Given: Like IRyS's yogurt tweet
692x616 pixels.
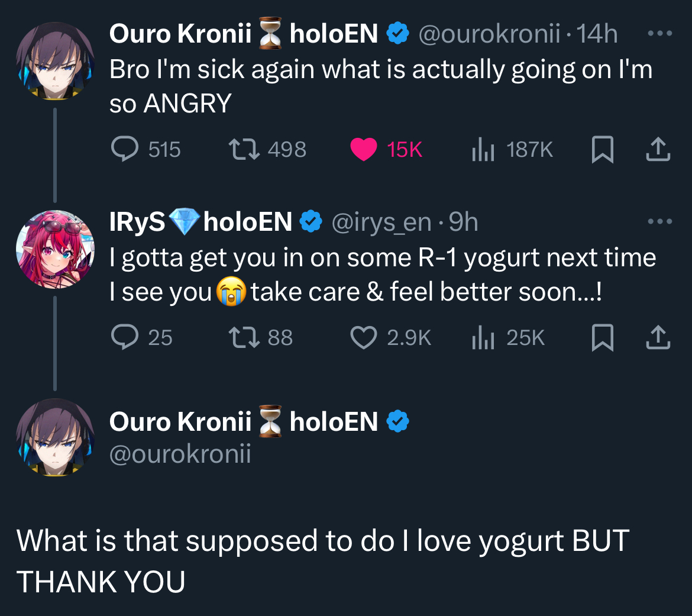Looking at the screenshot, I should click(363, 338).
